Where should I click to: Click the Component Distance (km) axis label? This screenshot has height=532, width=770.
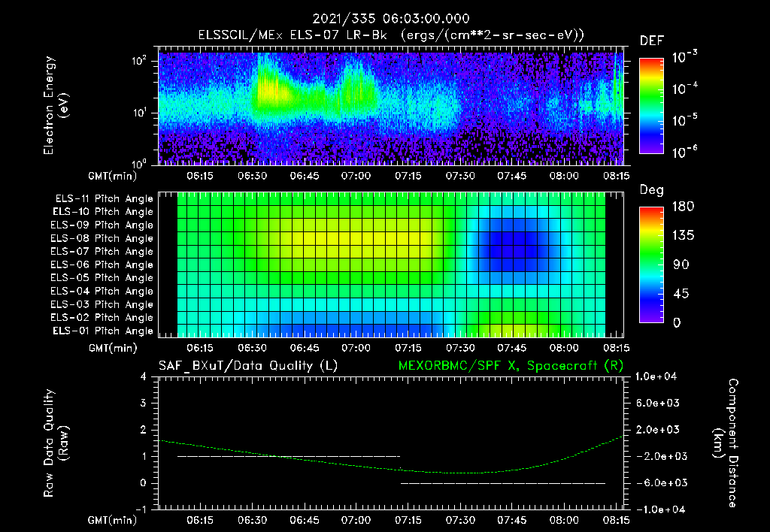[726, 443]
